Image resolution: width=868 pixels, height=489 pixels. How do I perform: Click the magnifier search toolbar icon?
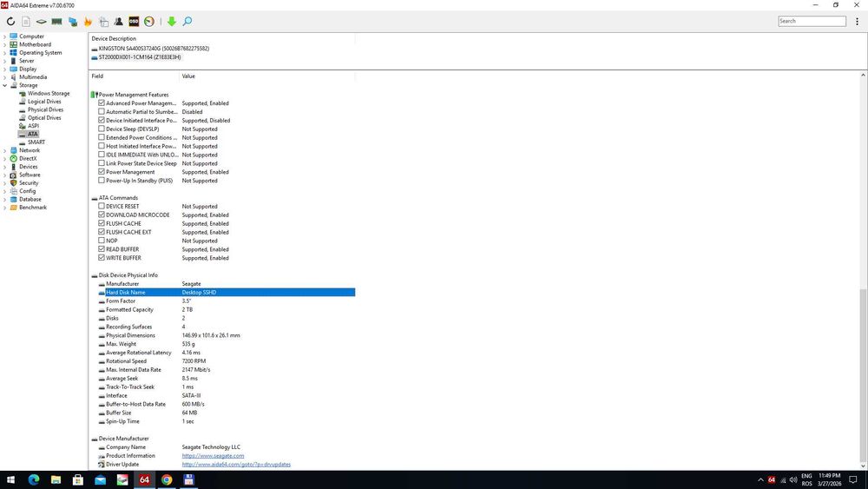187,22
